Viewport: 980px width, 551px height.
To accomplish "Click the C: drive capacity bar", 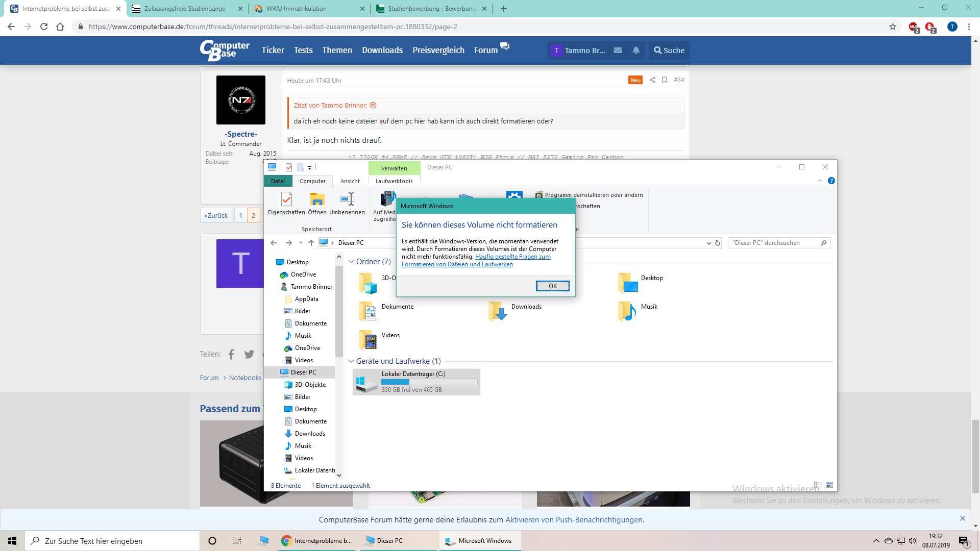I will (x=428, y=382).
